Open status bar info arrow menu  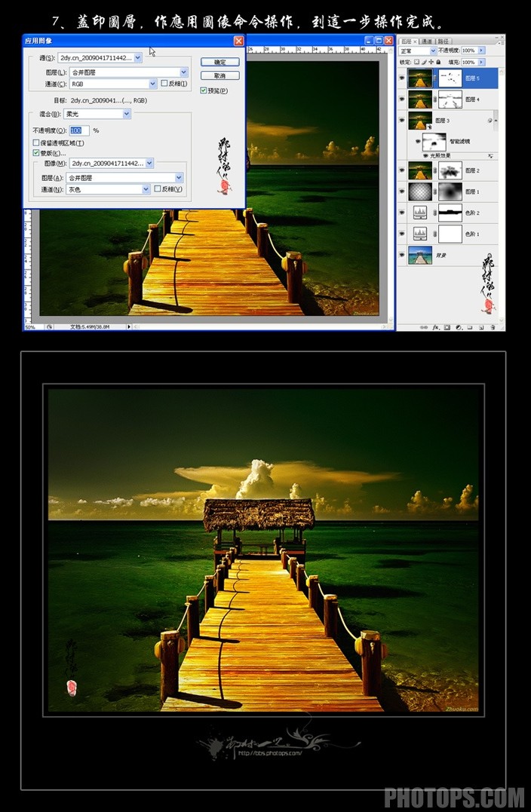pyautogui.click(x=129, y=326)
